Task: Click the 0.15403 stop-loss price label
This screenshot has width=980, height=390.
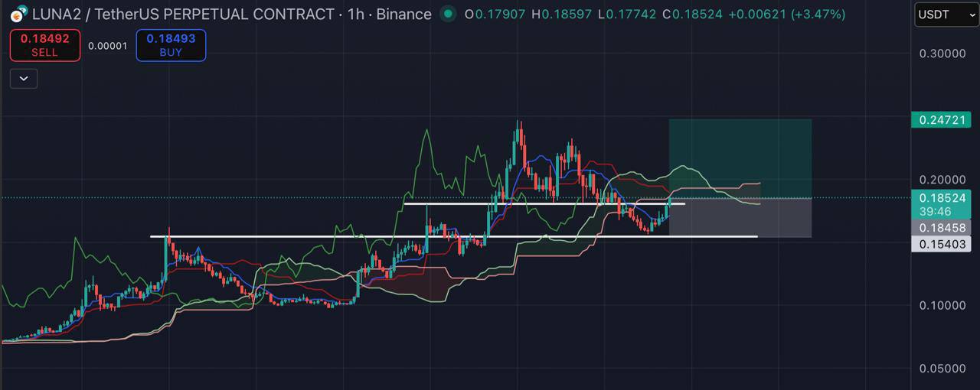Action: [941, 243]
